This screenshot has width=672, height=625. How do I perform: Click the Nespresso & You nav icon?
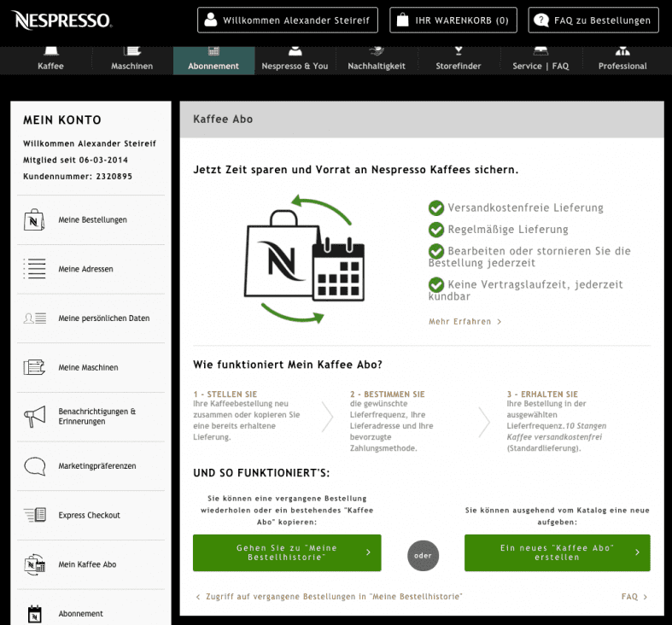pyautogui.click(x=295, y=51)
